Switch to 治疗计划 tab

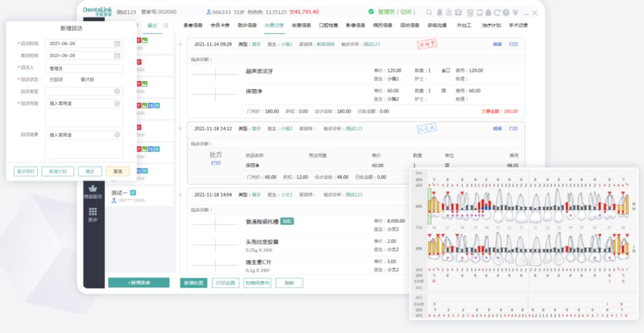491,25
